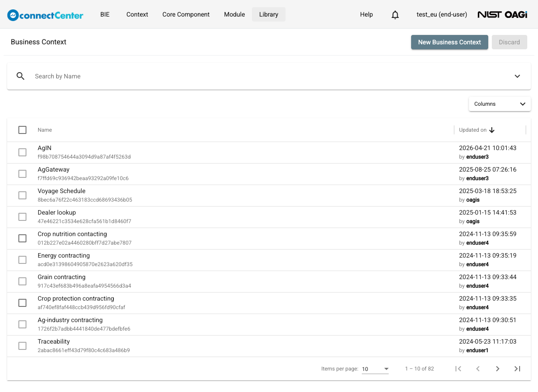This screenshot has width=538, height=392.
Task: Check the Traceability row checkbox
Action: (x=22, y=346)
